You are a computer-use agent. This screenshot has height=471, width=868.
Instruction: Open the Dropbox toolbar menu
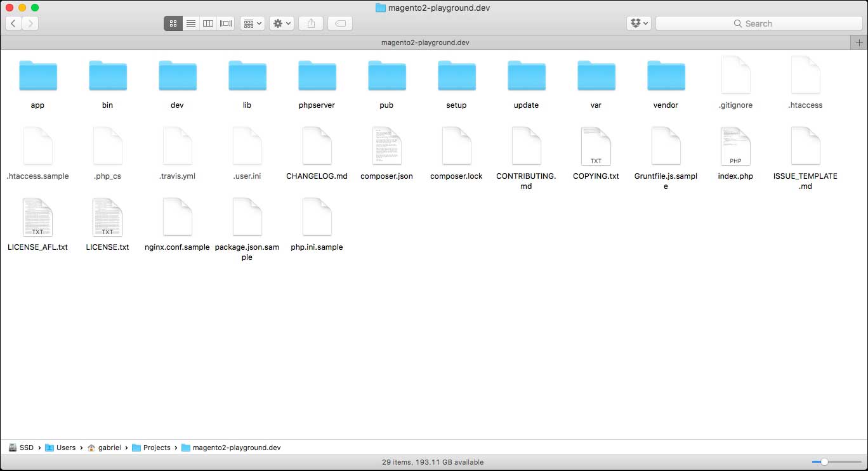[x=639, y=23]
